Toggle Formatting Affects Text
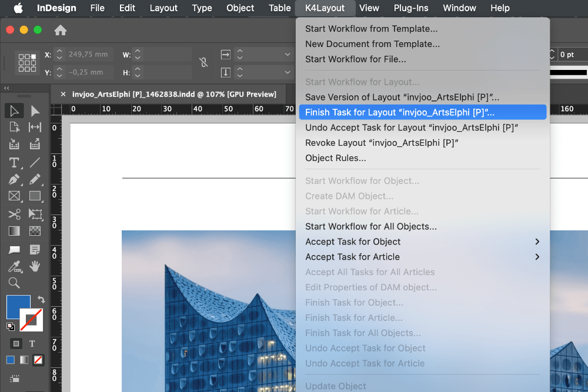Image resolution: width=588 pixels, height=392 pixels. tap(32, 343)
